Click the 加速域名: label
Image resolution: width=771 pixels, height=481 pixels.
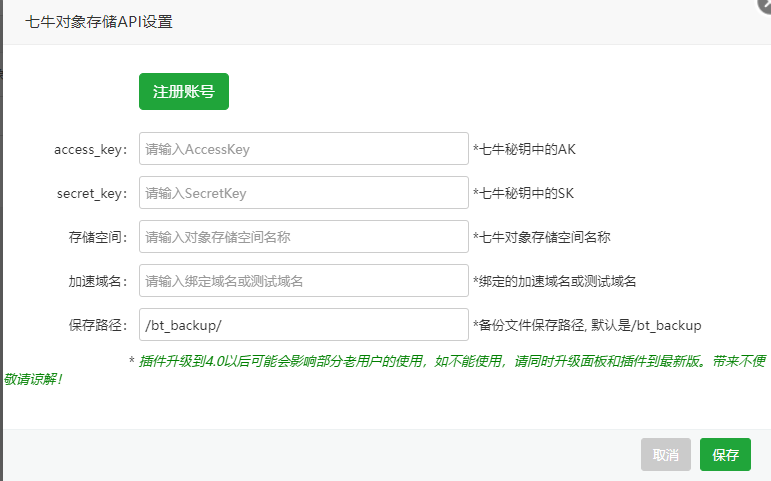tap(98, 281)
